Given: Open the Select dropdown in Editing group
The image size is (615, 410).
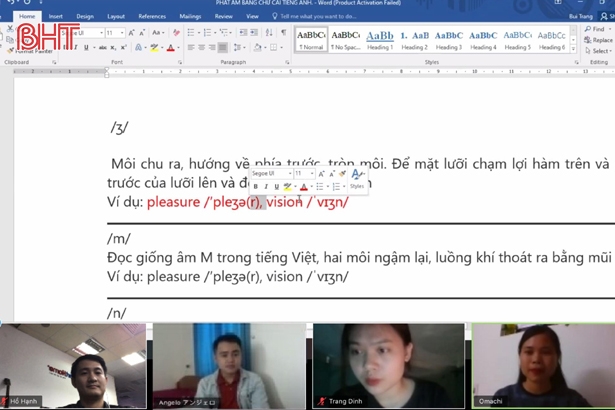Looking at the screenshot, I should [x=598, y=51].
